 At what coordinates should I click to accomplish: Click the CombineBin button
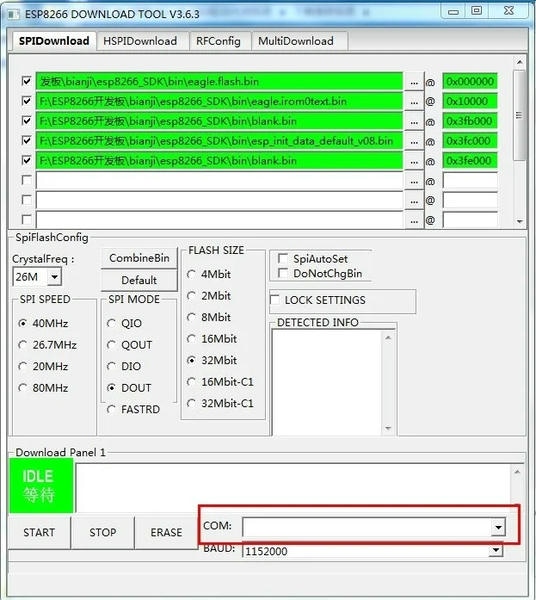[139, 258]
